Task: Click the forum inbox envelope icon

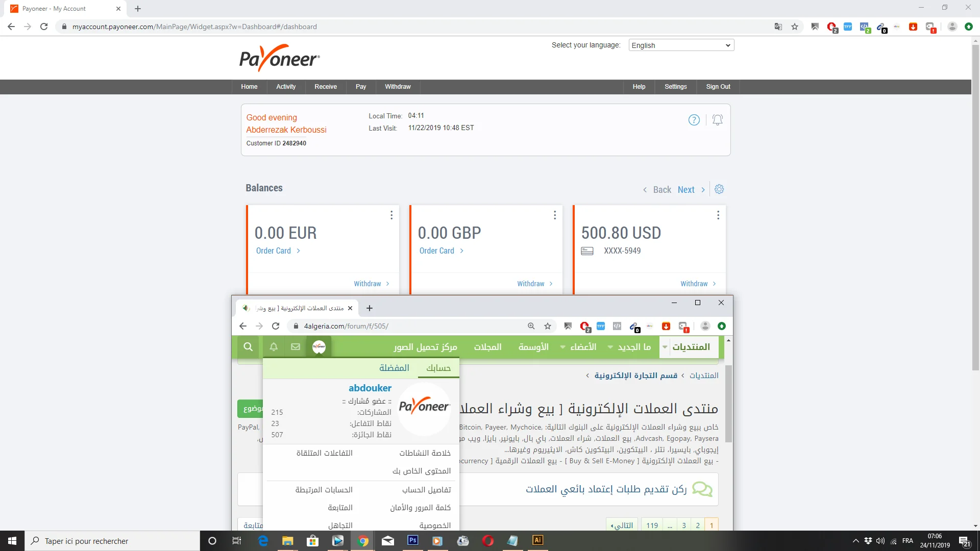Action: pos(296,347)
